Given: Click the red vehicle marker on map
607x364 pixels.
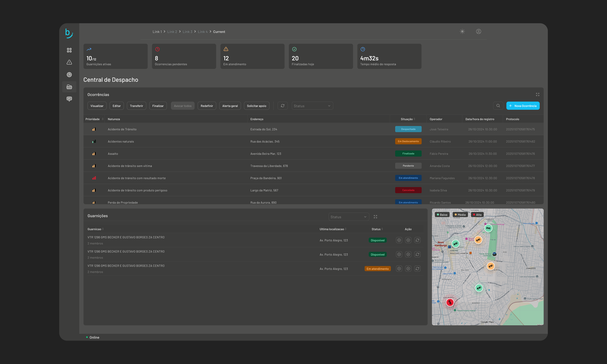Looking at the screenshot, I should click(x=450, y=302).
